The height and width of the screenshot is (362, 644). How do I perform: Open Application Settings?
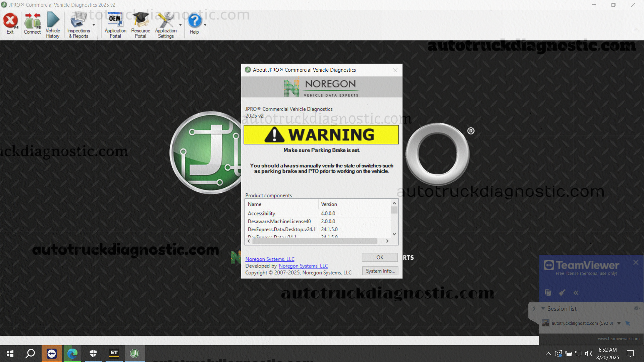[166, 25]
